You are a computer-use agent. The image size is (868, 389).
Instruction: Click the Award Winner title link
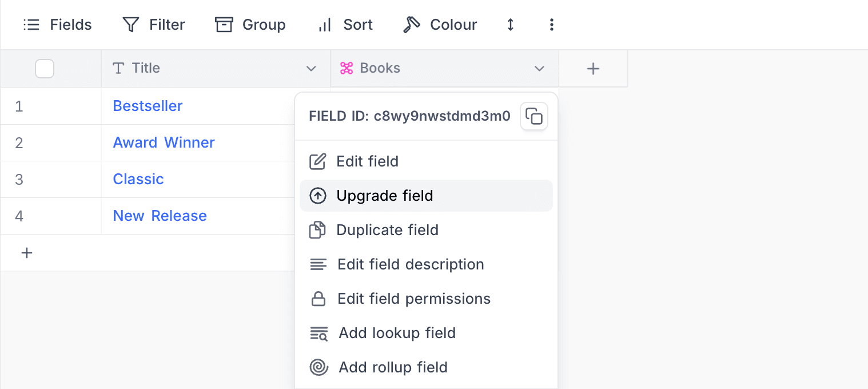[164, 142]
